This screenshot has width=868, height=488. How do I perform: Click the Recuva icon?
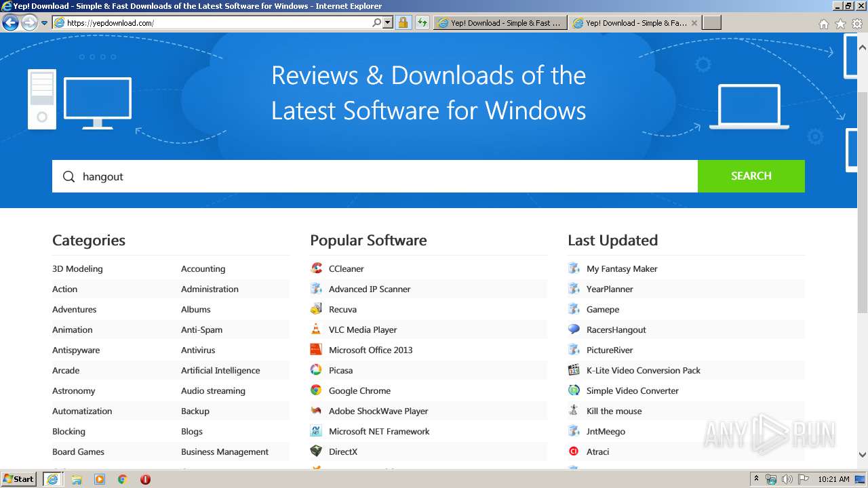pyautogui.click(x=316, y=309)
